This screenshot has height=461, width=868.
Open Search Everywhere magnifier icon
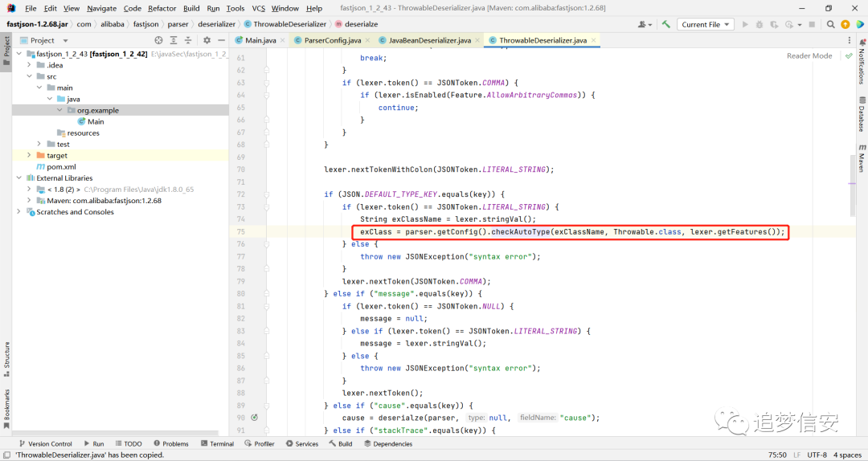click(830, 24)
